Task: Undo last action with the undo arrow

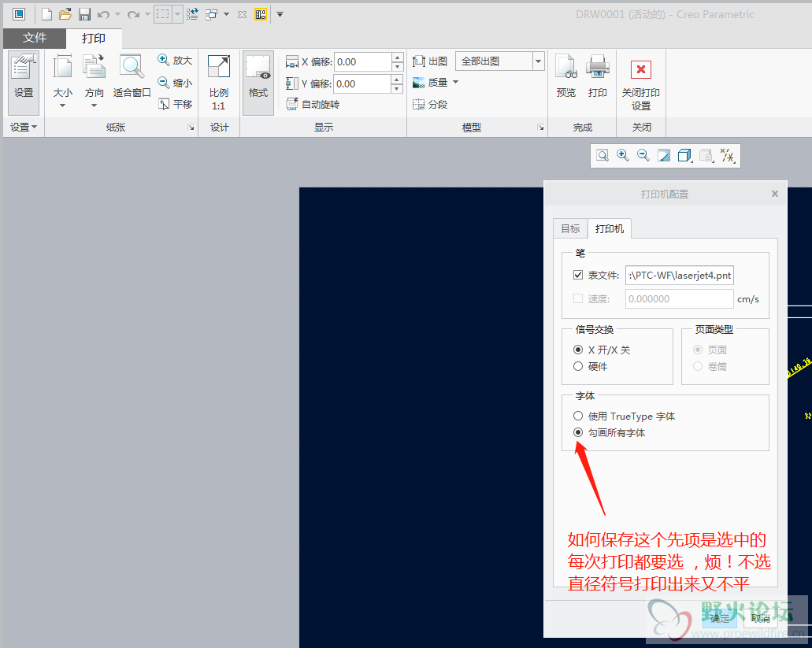Action: click(x=104, y=14)
